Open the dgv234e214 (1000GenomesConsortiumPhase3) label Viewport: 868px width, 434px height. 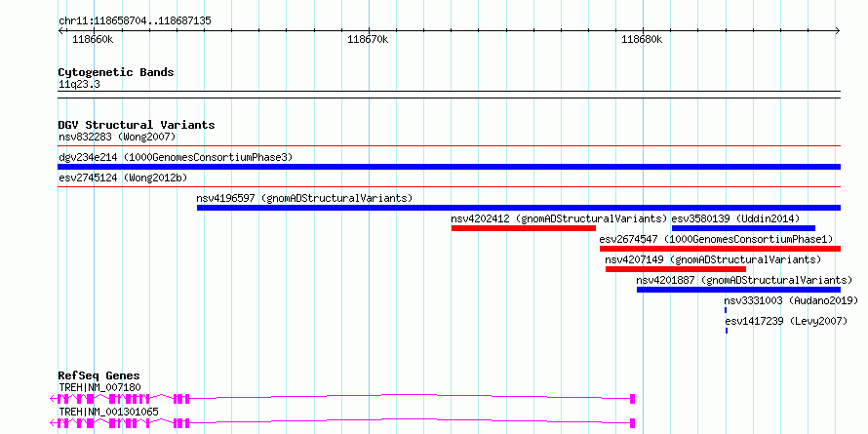[176, 158]
